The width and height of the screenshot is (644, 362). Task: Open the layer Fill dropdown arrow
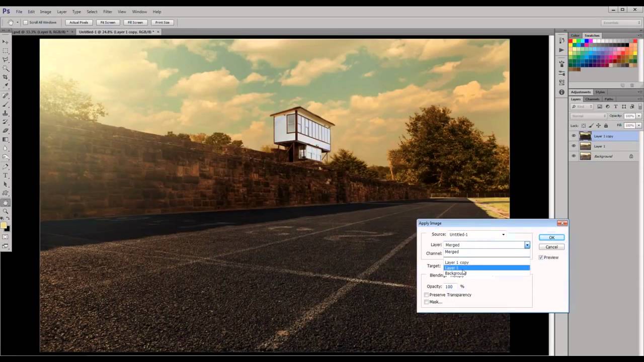click(639, 125)
